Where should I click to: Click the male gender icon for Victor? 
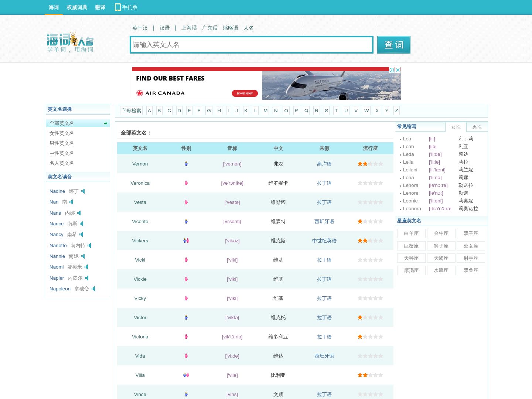(186, 317)
